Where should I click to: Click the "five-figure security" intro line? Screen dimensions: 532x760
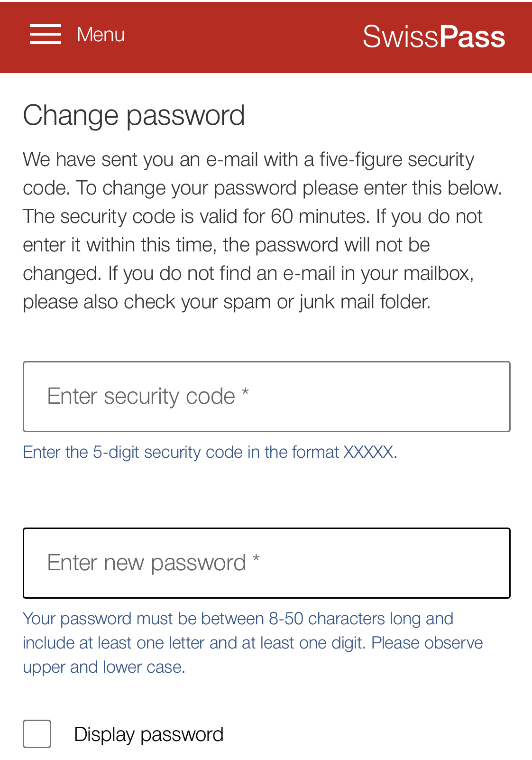tap(248, 159)
